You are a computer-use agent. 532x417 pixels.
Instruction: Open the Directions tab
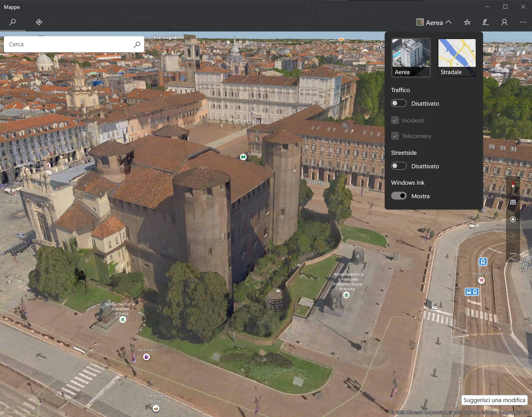click(x=39, y=22)
